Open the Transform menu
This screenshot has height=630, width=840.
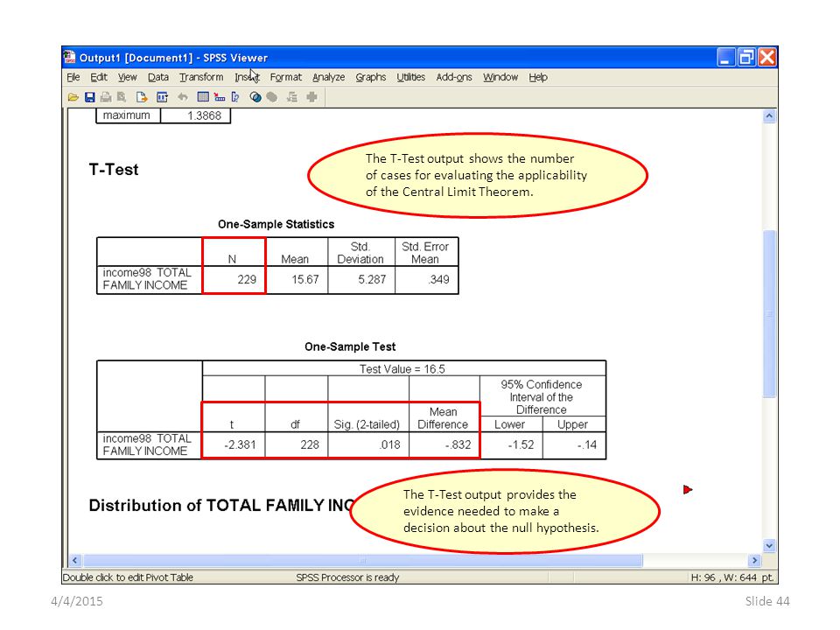[201, 77]
